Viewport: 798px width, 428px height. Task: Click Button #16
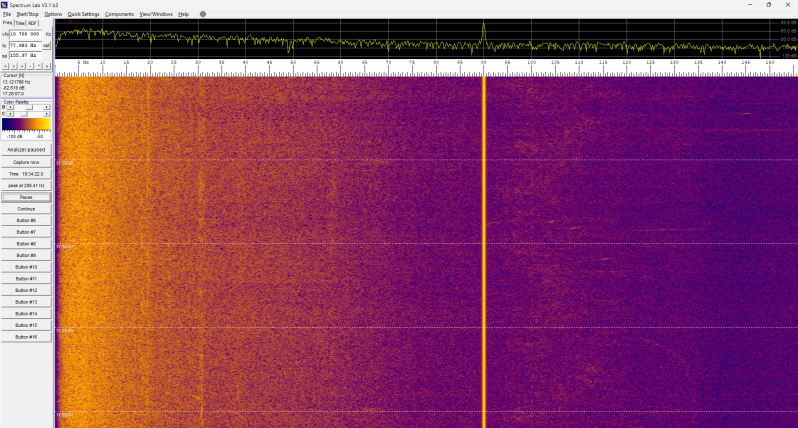coord(26,337)
